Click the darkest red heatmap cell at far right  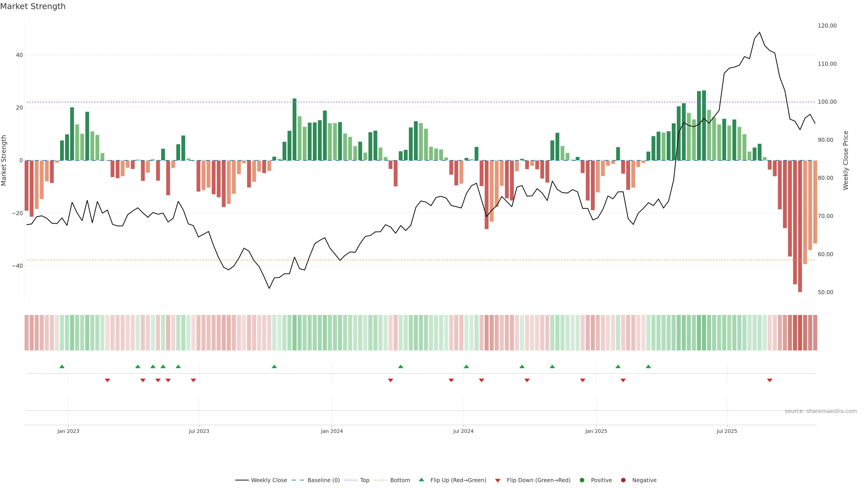coord(800,333)
